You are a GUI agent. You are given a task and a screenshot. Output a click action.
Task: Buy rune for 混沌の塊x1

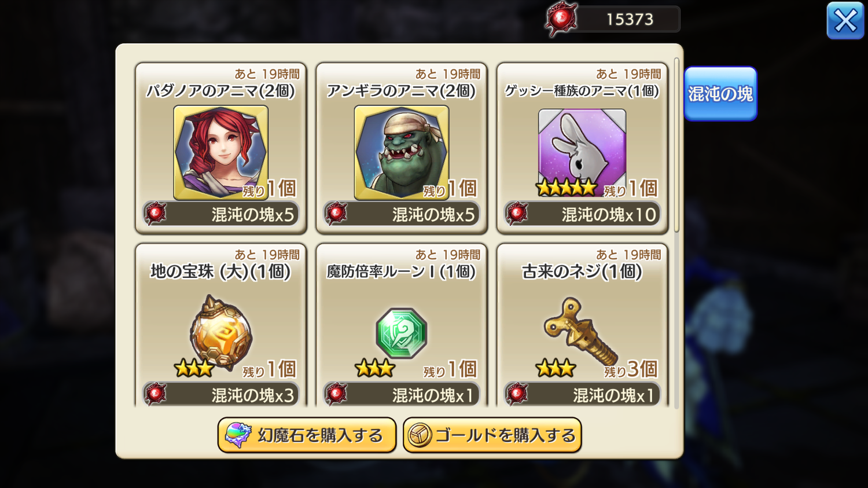402,394
